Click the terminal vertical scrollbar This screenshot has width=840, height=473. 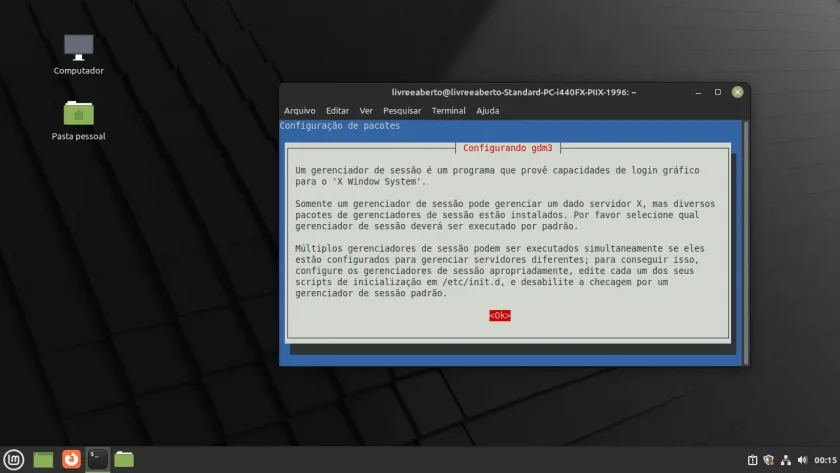[x=746, y=243]
